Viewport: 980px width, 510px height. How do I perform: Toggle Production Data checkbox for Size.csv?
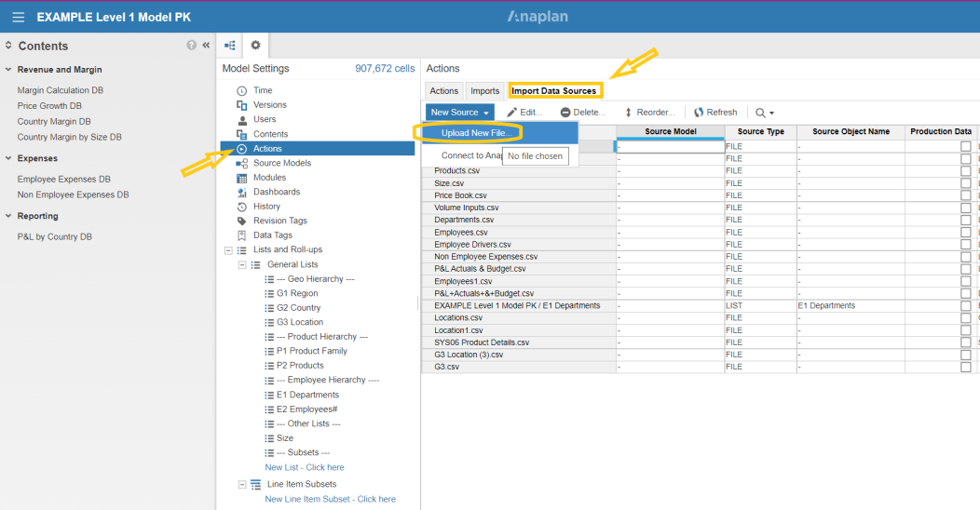point(966,183)
